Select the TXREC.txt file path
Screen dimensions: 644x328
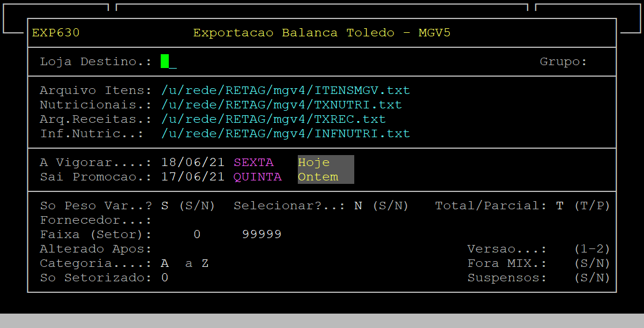pyautogui.click(x=274, y=119)
